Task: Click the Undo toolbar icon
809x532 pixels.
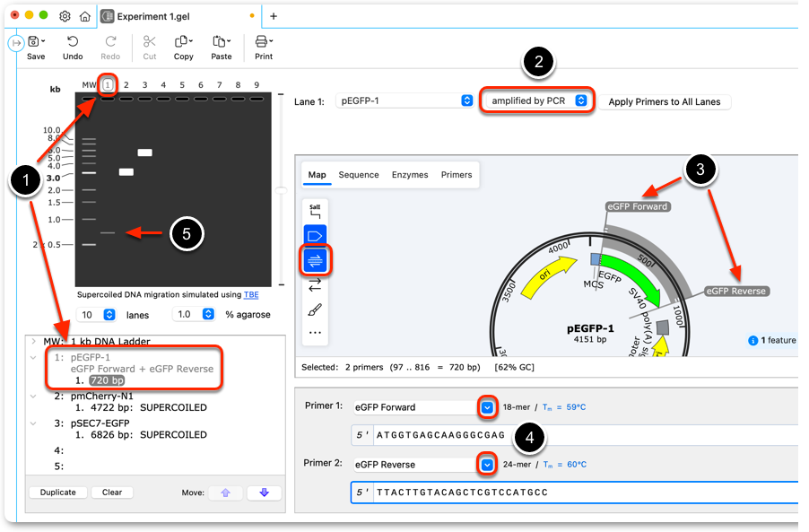Action: tap(73, 42)
